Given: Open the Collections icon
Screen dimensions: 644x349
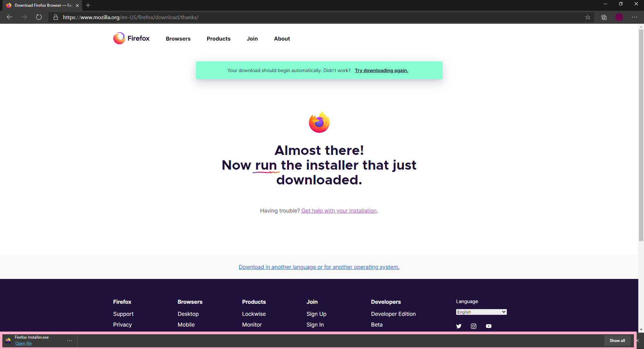Looking at the screenshot, I should [x=604, y=17].
